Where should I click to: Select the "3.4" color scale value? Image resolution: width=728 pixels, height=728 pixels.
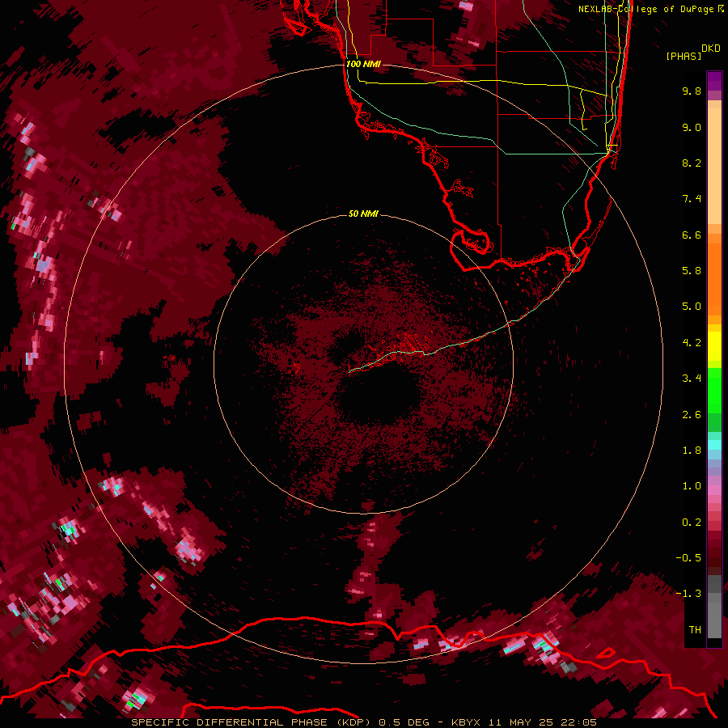[x=692, y=379]
